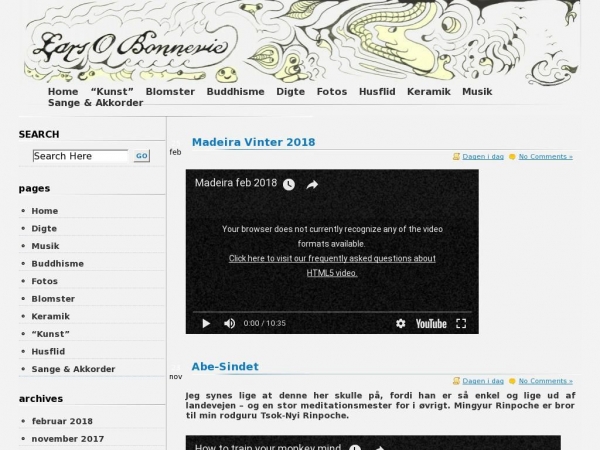Viewport: 600px width, 450px height.
Task: Open video on YouTube logo
Action: coord(431,324)
